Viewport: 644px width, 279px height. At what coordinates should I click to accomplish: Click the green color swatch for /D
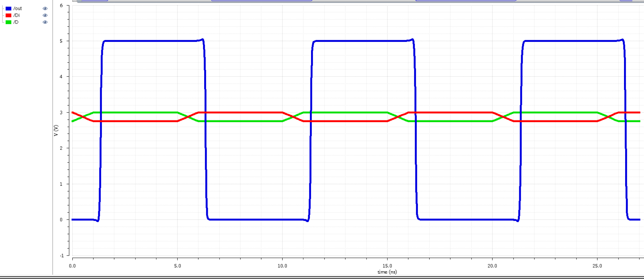[8, 22]
